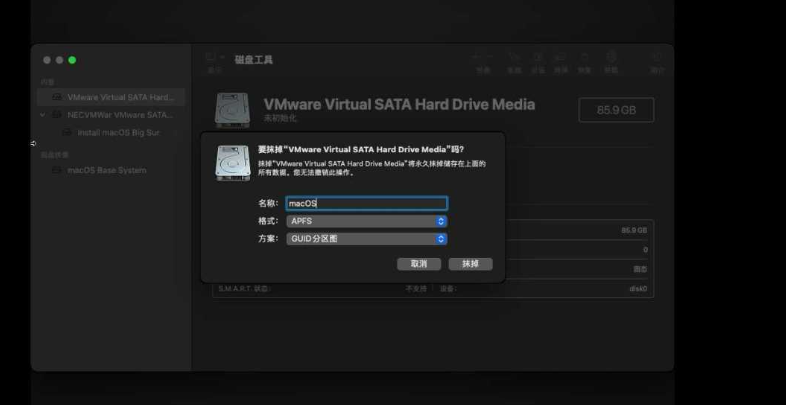This screenshot has height=405, width=786.
Task: Click the 85.9 GB capacity box
Action: tap(616, 110)
